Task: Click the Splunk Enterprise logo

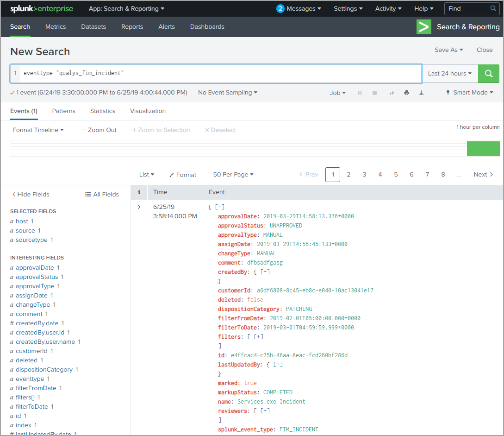Action: (42, 8)
